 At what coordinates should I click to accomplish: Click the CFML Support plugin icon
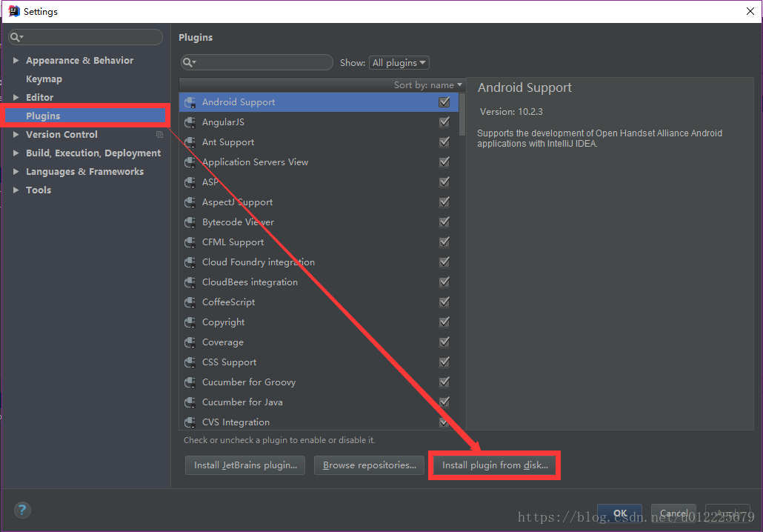(x=190, y=242)
